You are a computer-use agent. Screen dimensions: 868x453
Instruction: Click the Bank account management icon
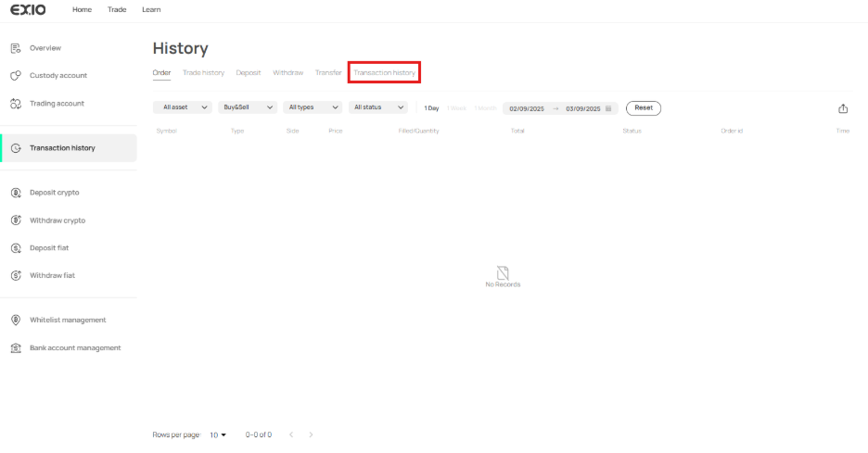pos(16,348)
